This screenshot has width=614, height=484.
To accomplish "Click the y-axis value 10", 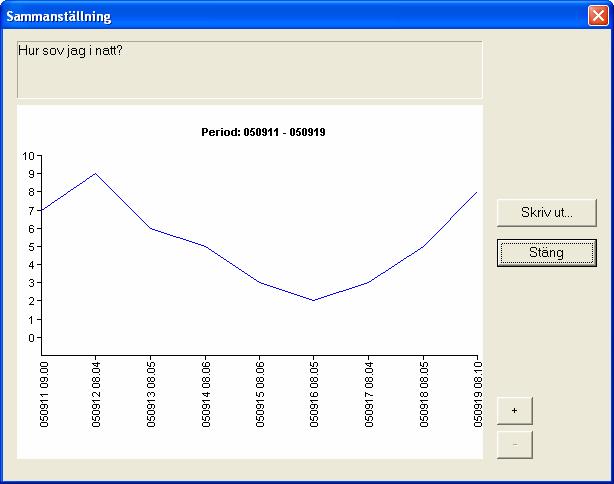I will (x=29, y=156).
